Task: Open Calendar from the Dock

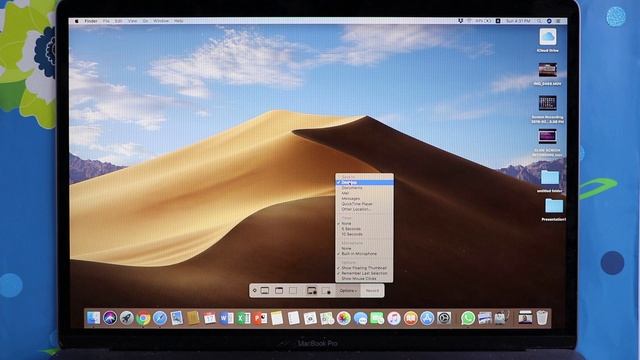Action: pyautogui.click(x=210, y=318)
